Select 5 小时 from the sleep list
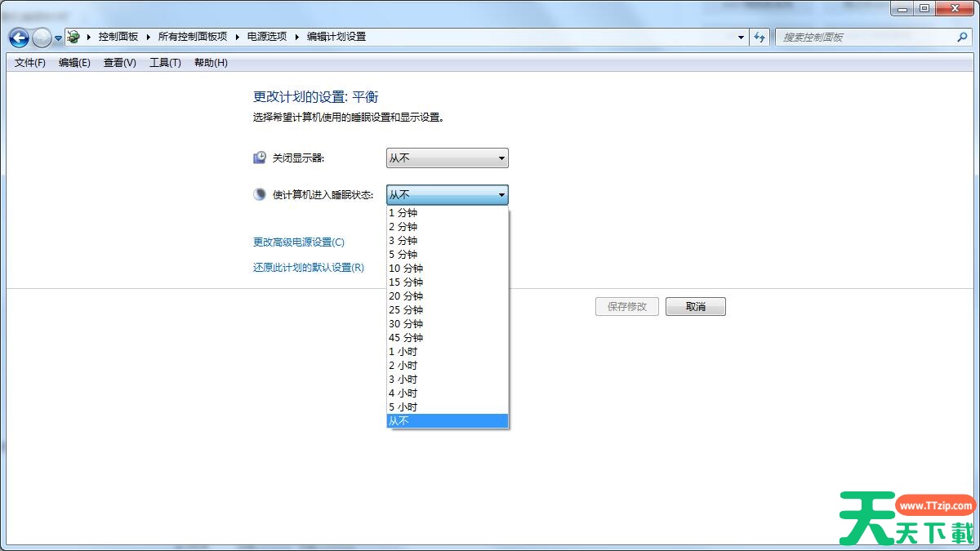980x551 pixels. (448, 407)
